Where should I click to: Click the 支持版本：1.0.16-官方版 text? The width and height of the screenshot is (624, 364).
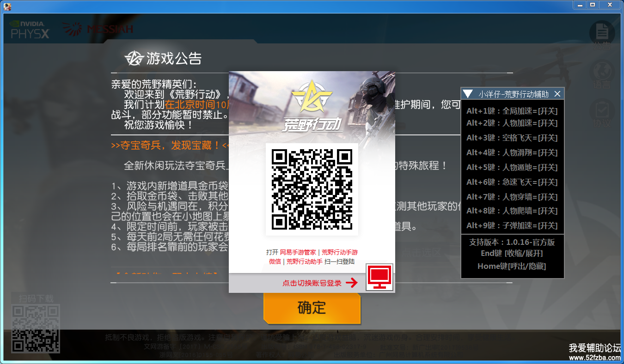[x=512, y=242]
